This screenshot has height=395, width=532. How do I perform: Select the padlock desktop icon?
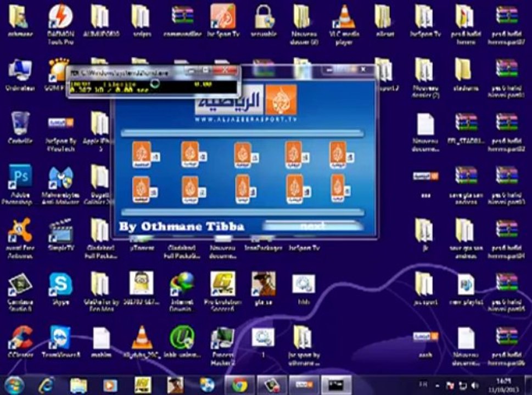pos(264,20)
